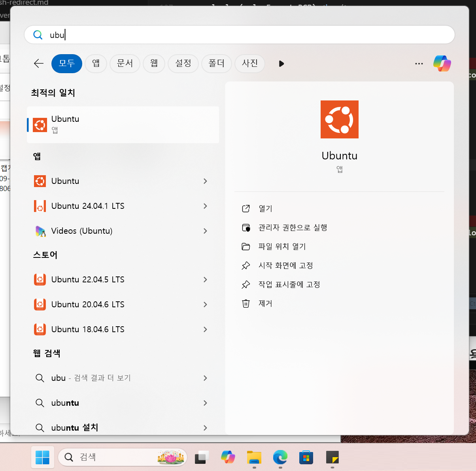This screenshot has width=476, height=471.
Task: Click the taskbar 검색 search box
Action: pos(123,457)
